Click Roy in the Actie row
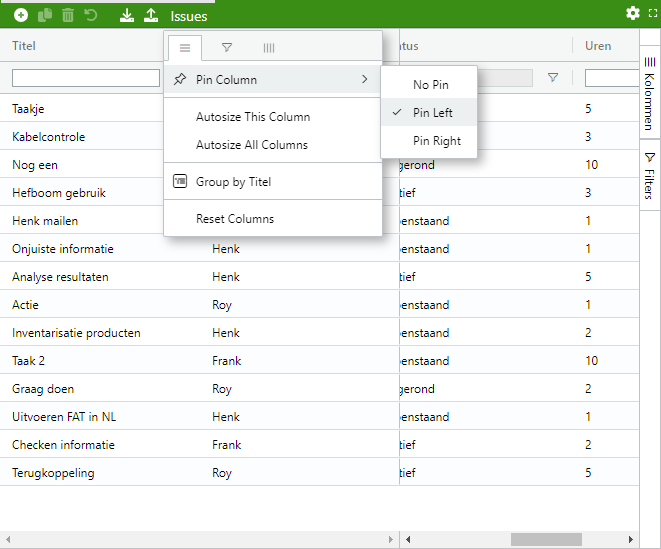This screenshot has width=661, height=549. click(222, 305)
